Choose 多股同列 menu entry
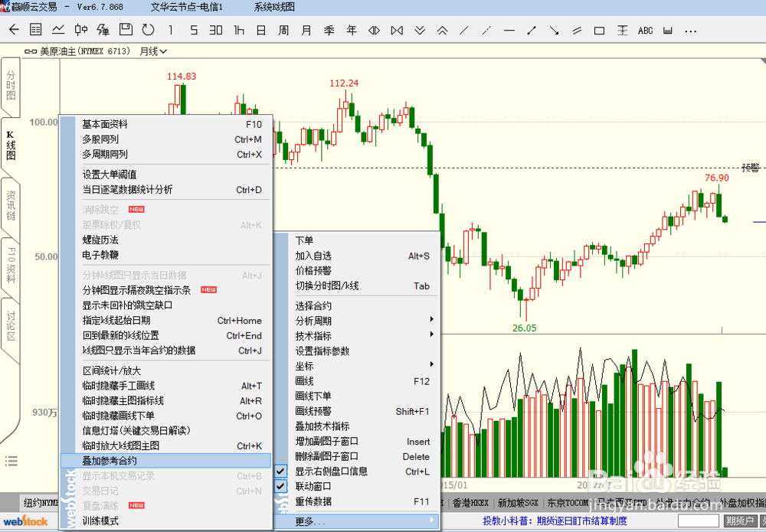This screenshot has height=532, width=766. pos(165,139)
